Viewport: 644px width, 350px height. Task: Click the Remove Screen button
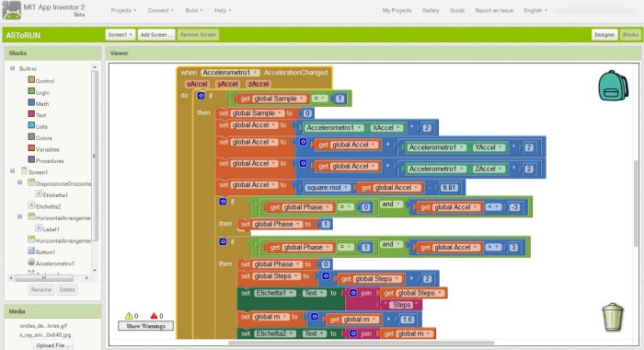pos(198,35)
